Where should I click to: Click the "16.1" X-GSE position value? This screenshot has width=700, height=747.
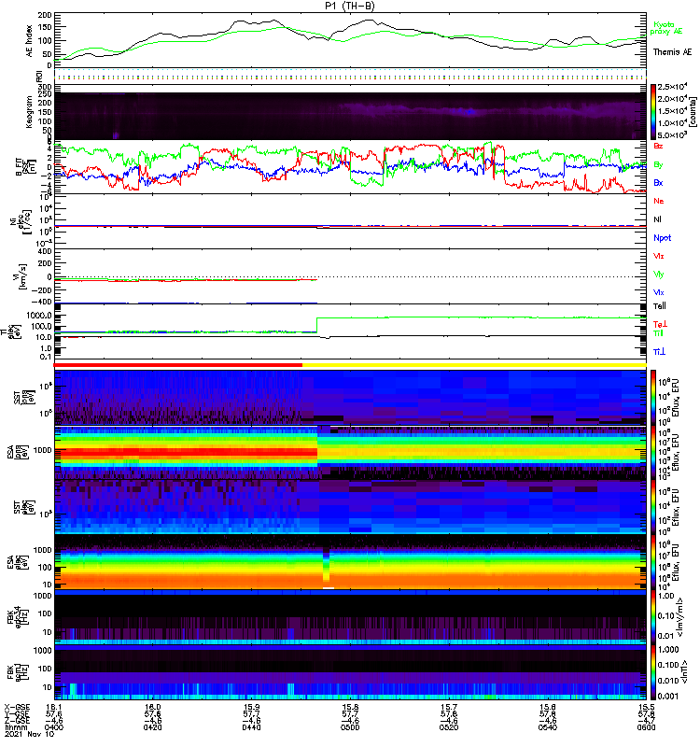coord(54,708)
